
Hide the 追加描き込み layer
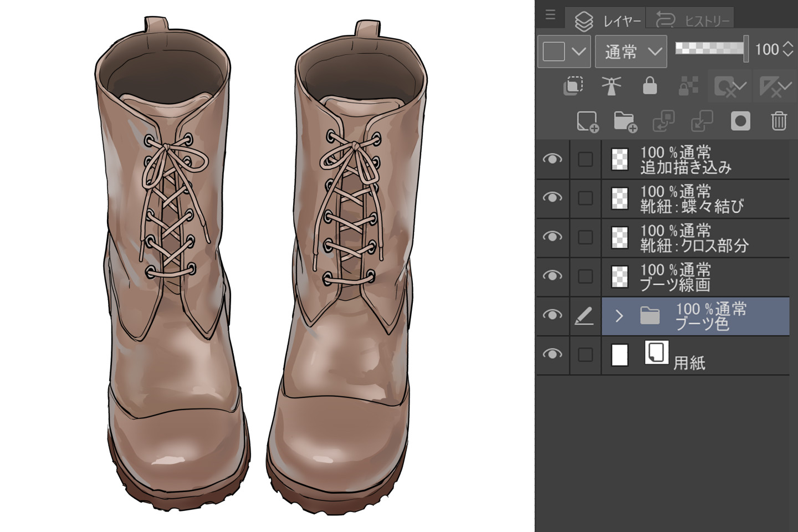[x=552, y=160]
